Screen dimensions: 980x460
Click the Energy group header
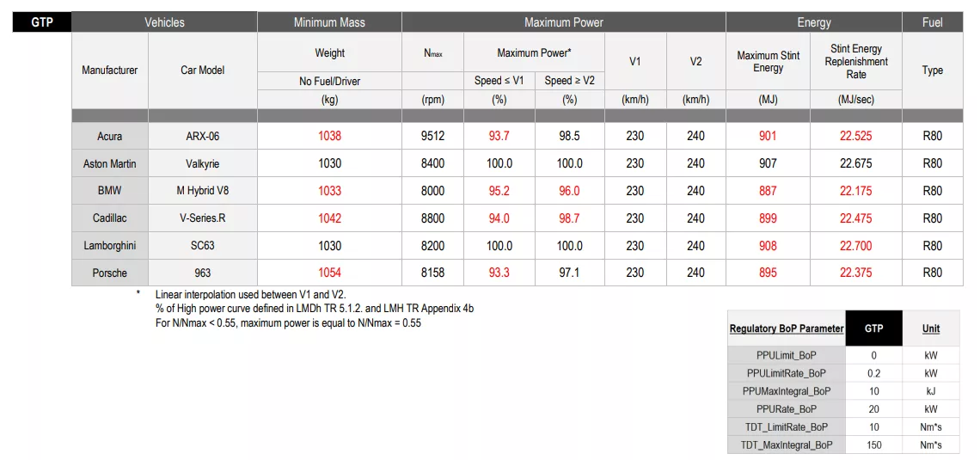coord(813,22)
